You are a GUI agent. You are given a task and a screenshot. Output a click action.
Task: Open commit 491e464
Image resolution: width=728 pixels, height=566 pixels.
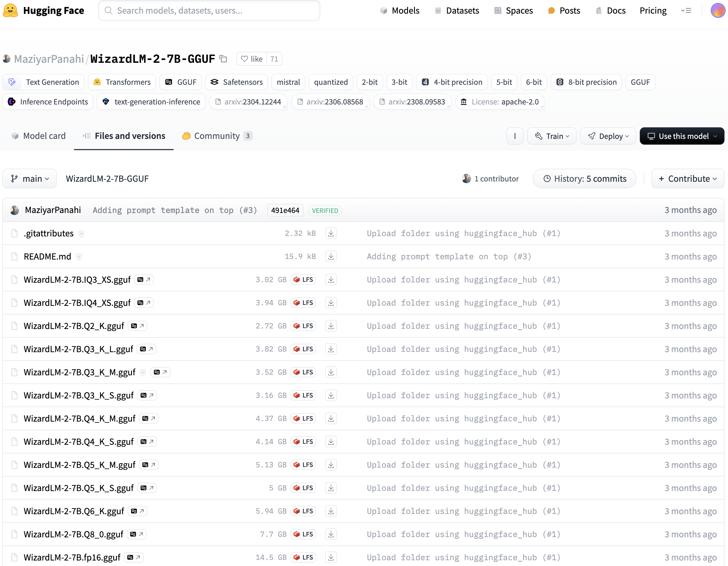pos(285,210)
